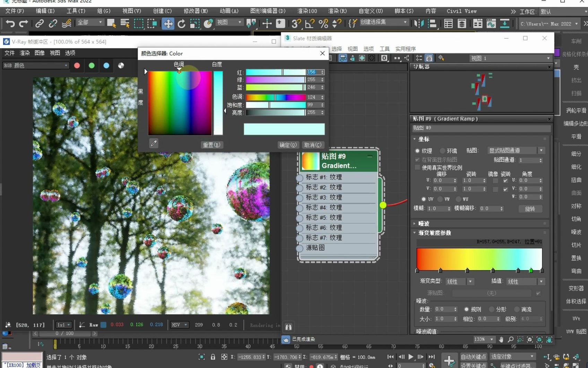Select the Link objects chain icon

click(39, 24)
